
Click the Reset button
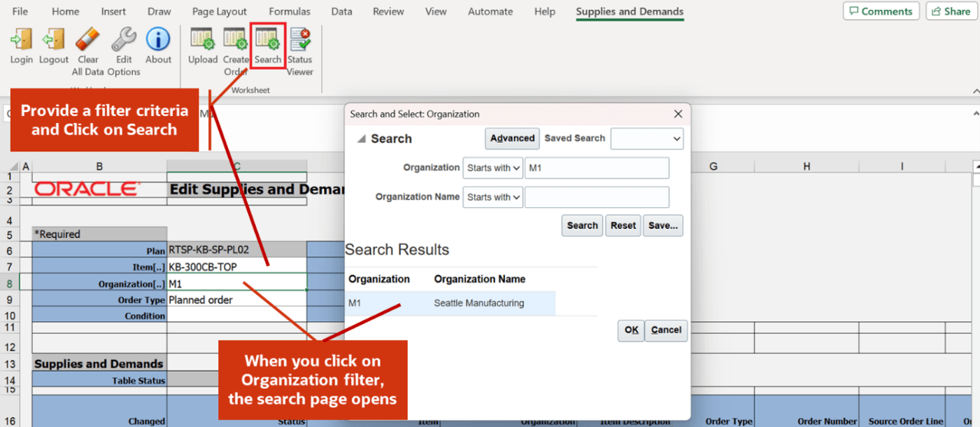(623, 225)
